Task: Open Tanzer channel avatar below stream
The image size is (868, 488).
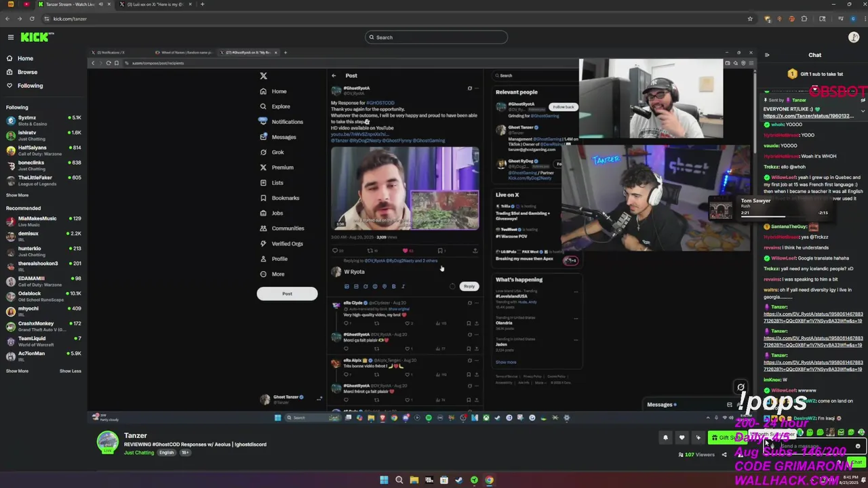Action: (107, 442)
